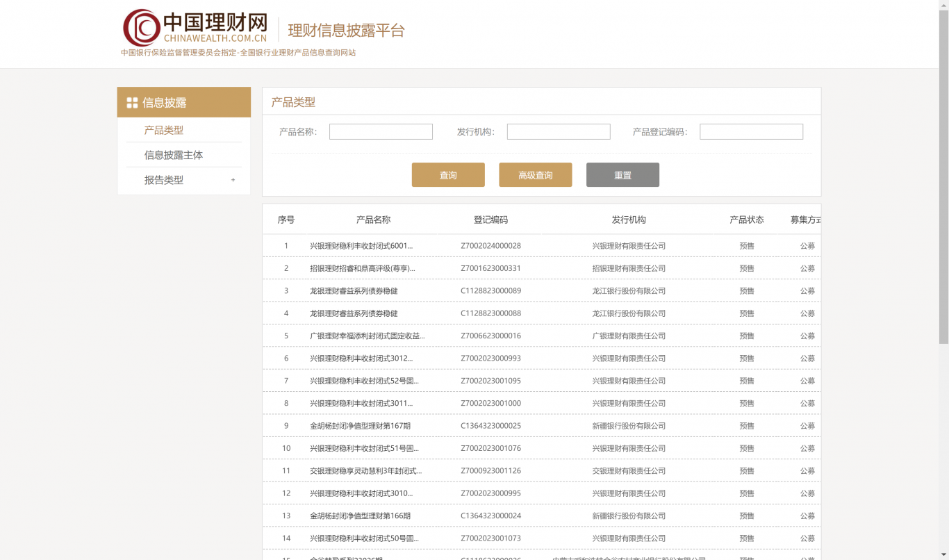
Task: Focus the 产品名称 input field
Action: tap(381, 131)
